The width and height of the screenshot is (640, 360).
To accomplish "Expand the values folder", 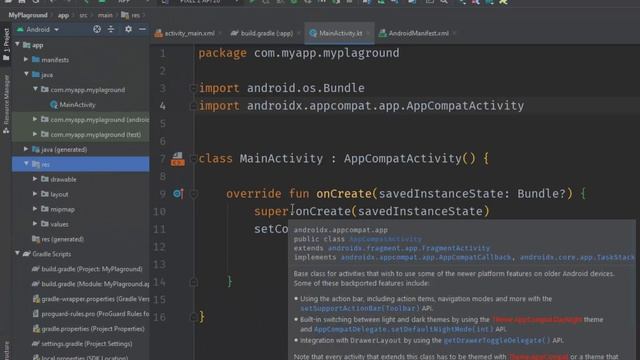I will click(x=35, y=224).
